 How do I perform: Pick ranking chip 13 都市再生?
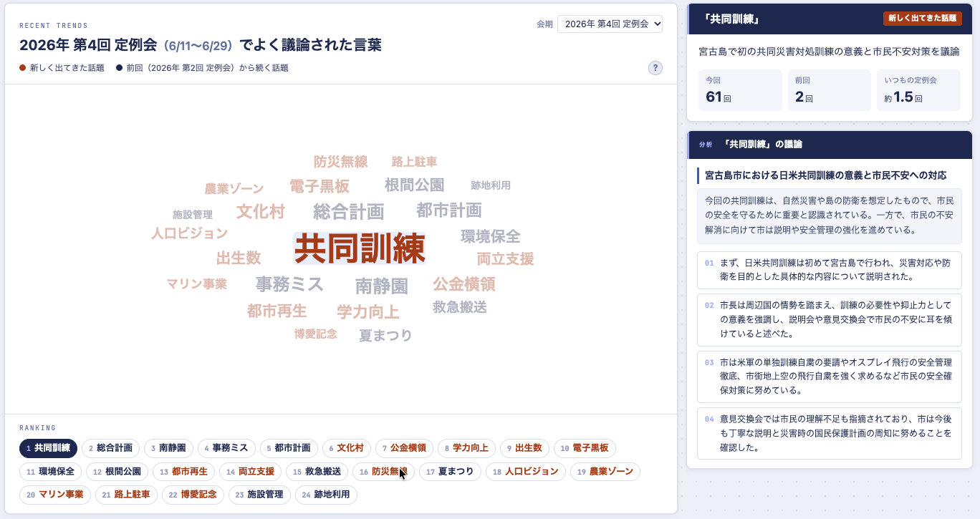click(x=183, y=472)
